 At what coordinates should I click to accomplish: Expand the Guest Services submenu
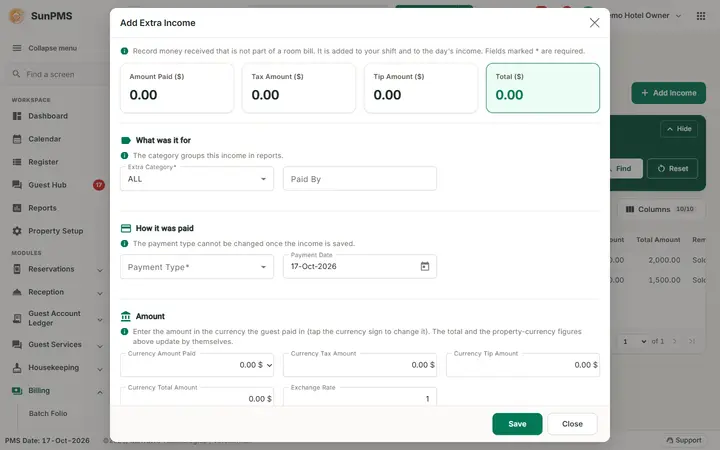[100, 345]
